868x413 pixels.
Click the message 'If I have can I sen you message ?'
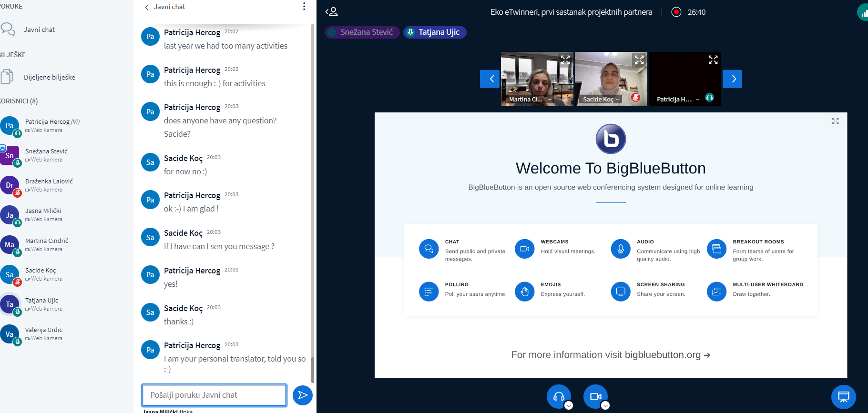(219, 246)
